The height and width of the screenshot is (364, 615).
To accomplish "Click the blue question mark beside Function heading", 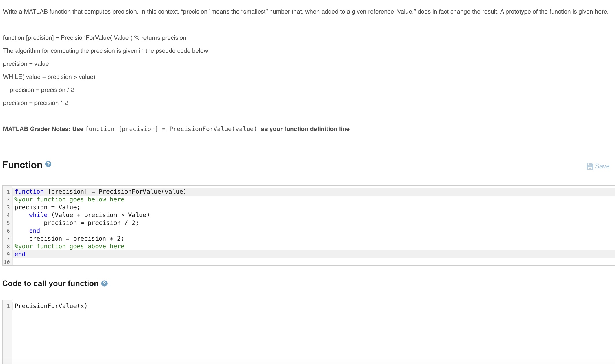I will 48,164.
